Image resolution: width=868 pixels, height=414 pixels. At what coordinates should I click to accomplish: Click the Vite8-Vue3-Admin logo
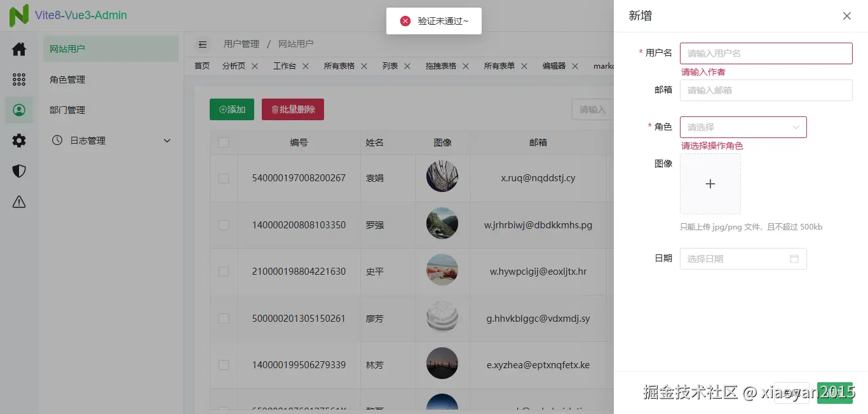pyautogui.click(x=68, y=15)
